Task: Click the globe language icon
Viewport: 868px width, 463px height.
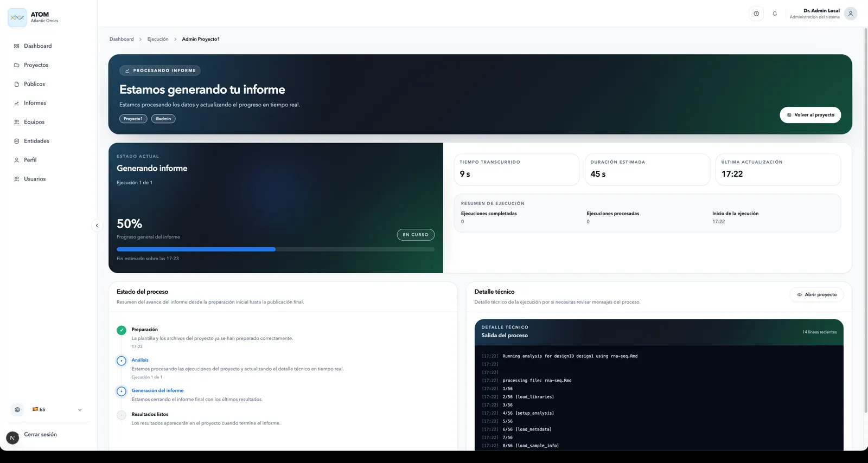Action: tap(17, 410)
